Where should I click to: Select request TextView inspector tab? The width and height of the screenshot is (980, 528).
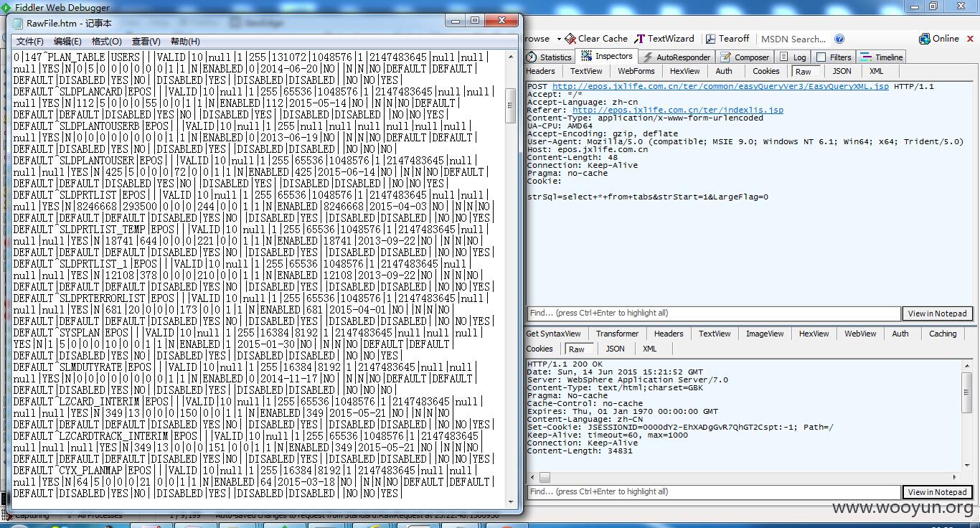tap(586, 71)
